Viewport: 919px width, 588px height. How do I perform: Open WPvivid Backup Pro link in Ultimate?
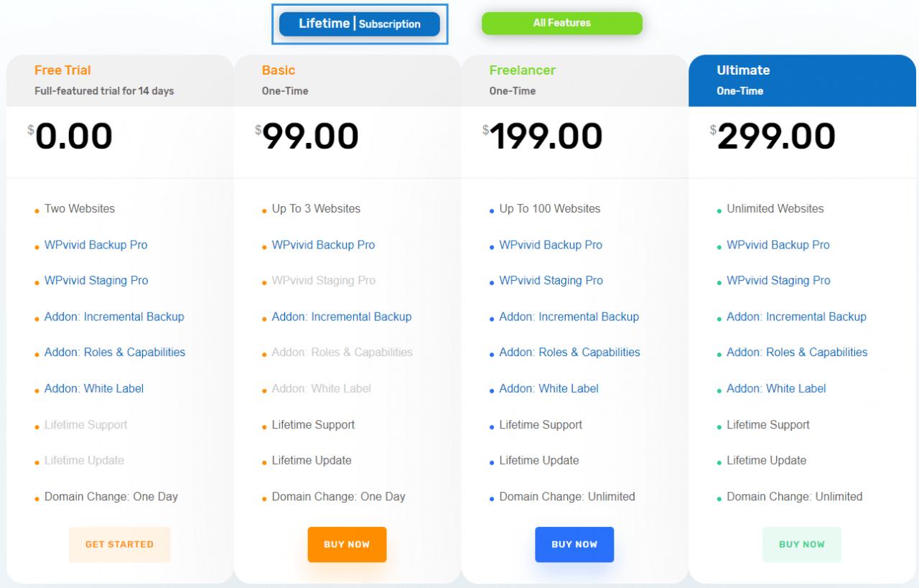pos(778,245)
